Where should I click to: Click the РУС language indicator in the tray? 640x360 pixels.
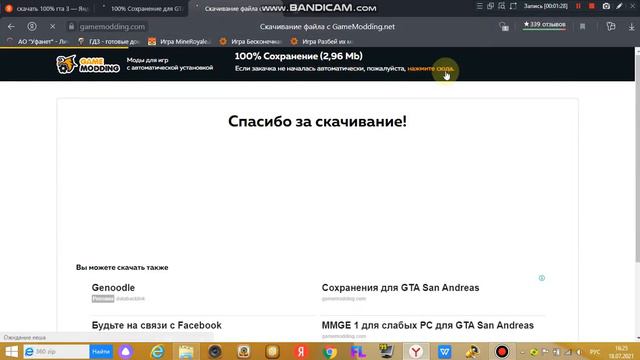point(595,352)
